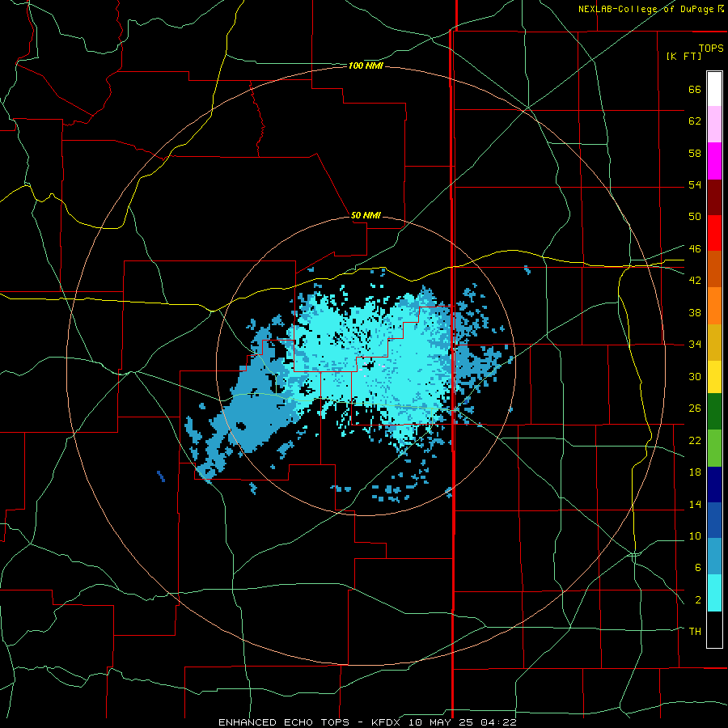Click the legend value '10'
Screen dimensions: 728x728
(695, 536)
